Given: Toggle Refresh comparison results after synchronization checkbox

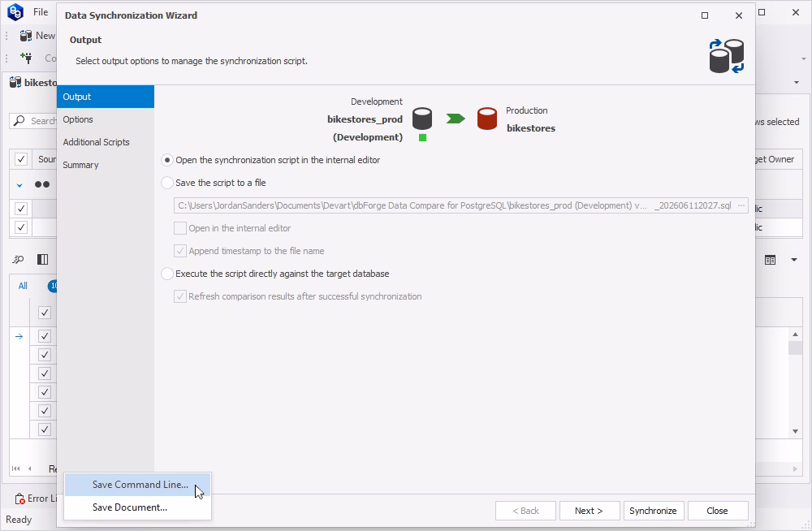Looking at the screenshot, I should coord(180,296).
